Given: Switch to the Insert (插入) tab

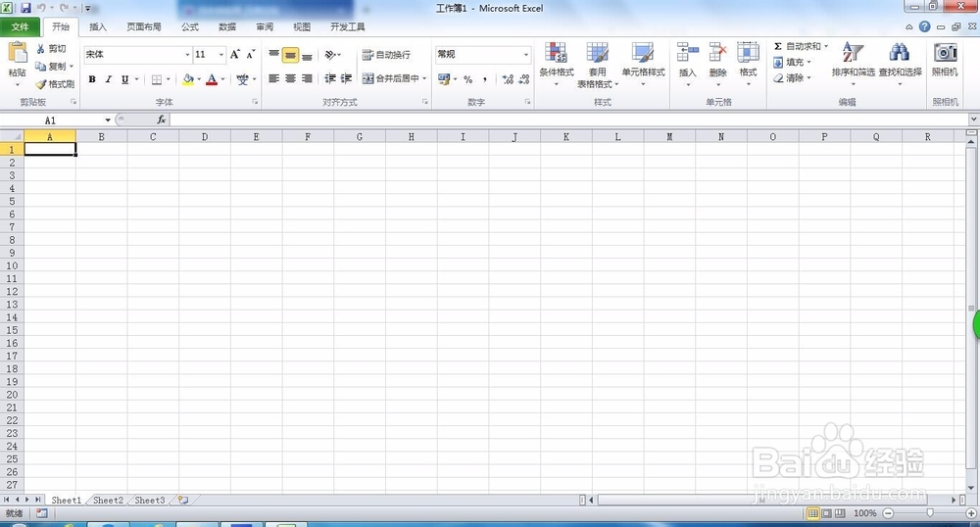Looking at the screenshot, I should (x=98, y=26).
